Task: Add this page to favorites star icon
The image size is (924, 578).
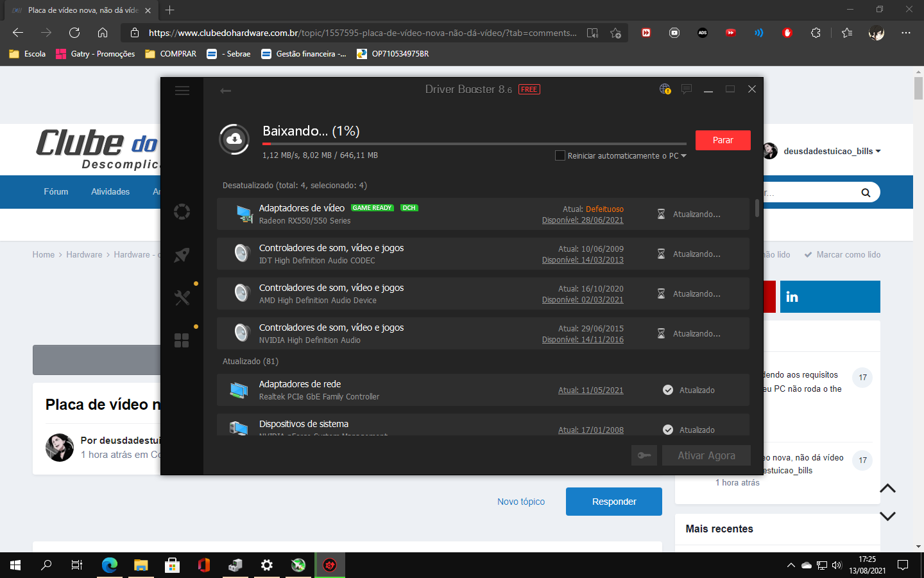Action: [x=616, y=33]
